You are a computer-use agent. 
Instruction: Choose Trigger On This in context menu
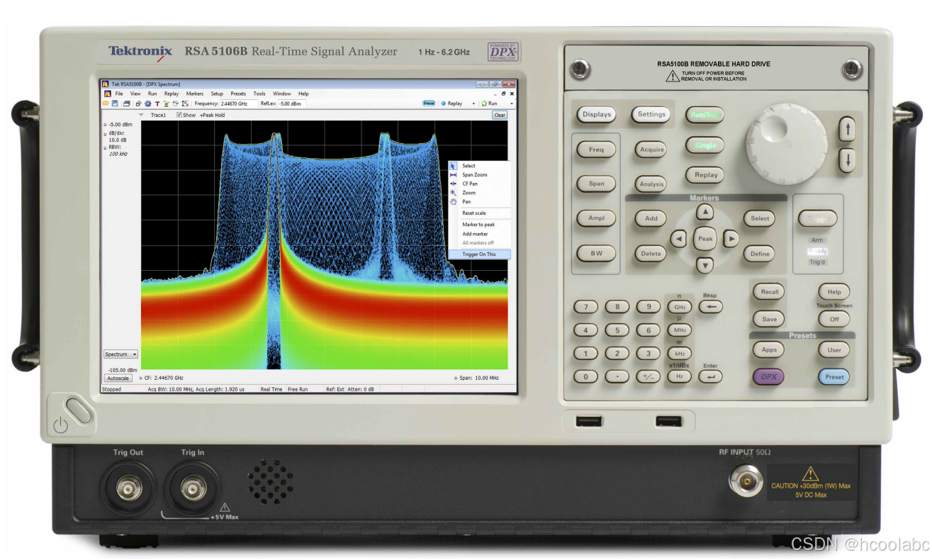click(x=479, y=254)
